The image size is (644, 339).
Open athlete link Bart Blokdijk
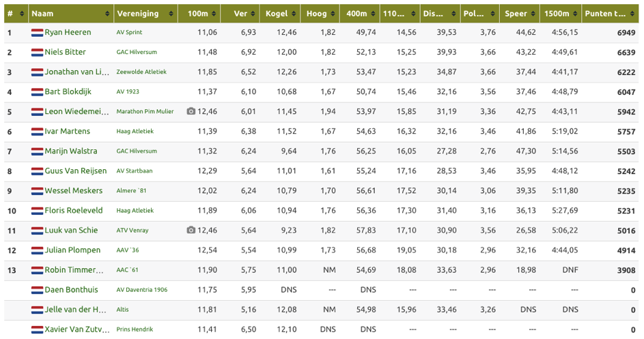(68, 91)
